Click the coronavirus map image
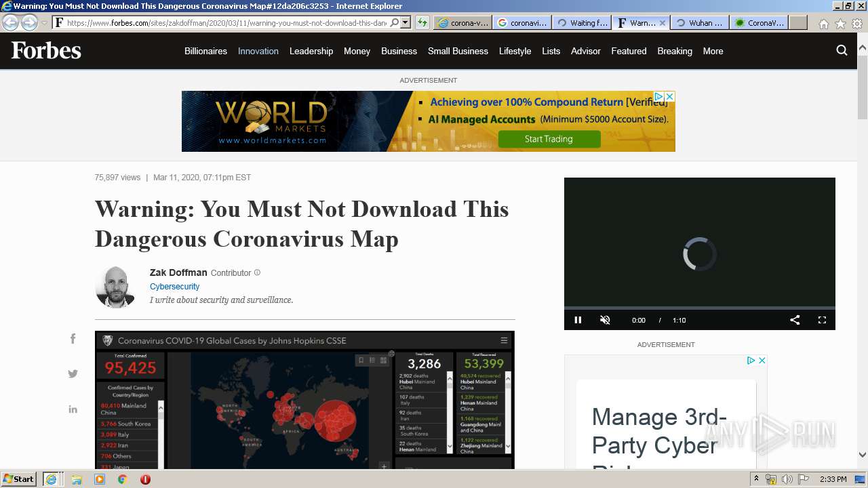Viewport: 868px width, 488px height. 304,400
